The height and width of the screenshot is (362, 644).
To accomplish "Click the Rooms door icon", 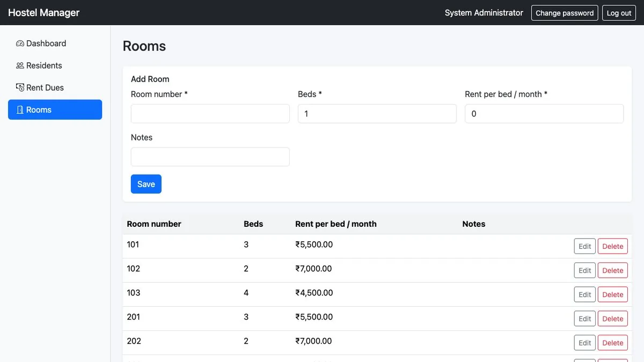I will point(20,109).
